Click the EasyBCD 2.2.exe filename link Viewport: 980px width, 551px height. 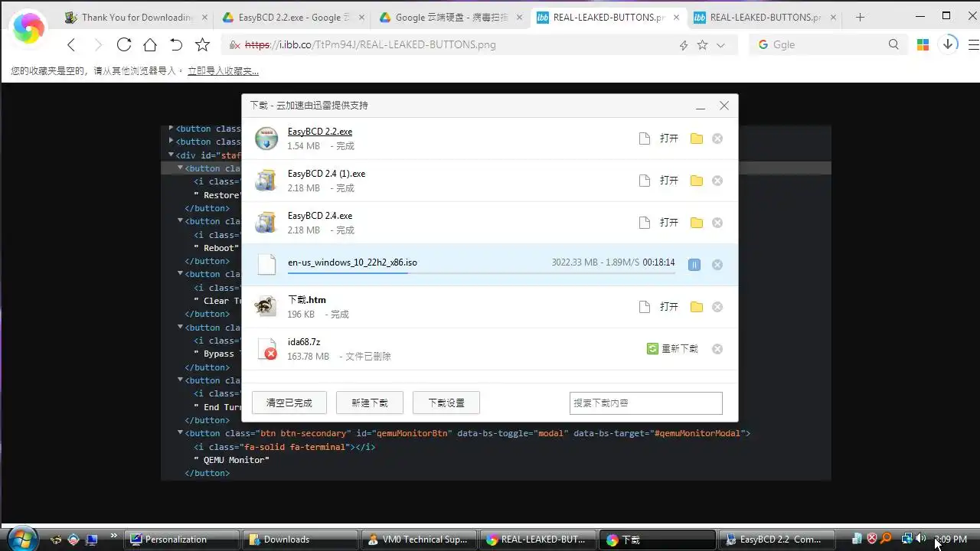coord(320,132)
